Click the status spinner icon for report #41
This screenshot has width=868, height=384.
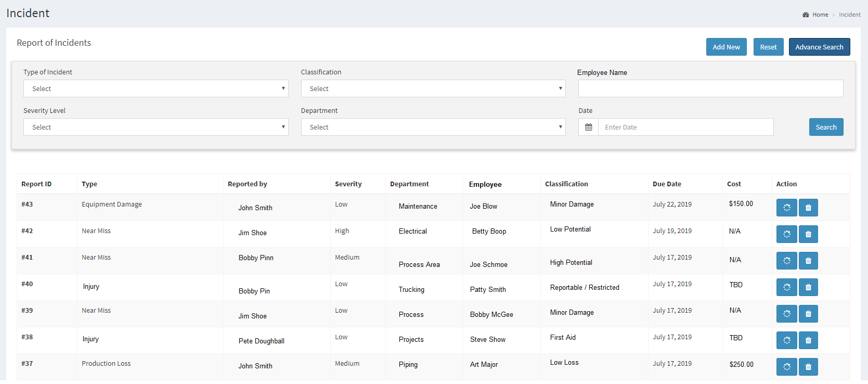(786, 261)
